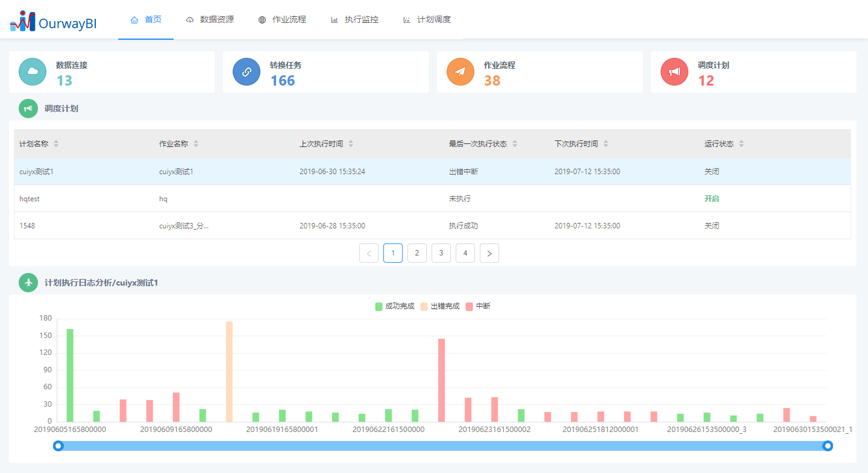
Task: Toggle the 关闭 status for cuiyx测试1
Action: (711, 171)
